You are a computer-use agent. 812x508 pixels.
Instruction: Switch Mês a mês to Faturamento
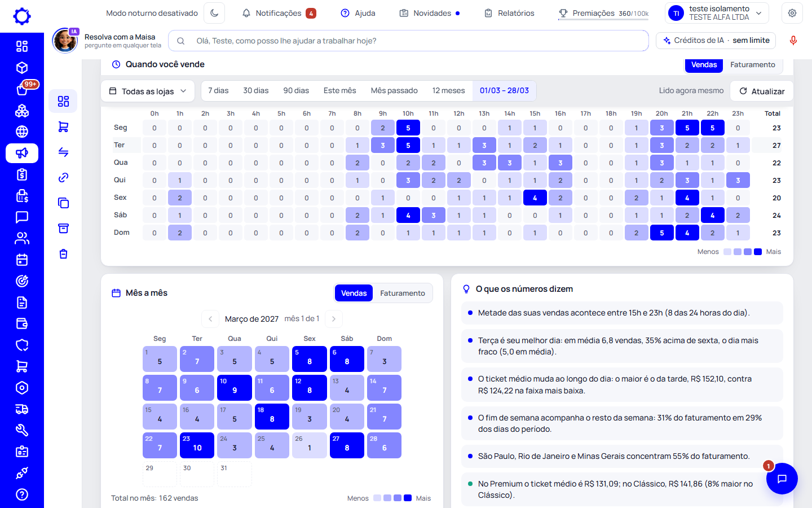pos(403,293)
